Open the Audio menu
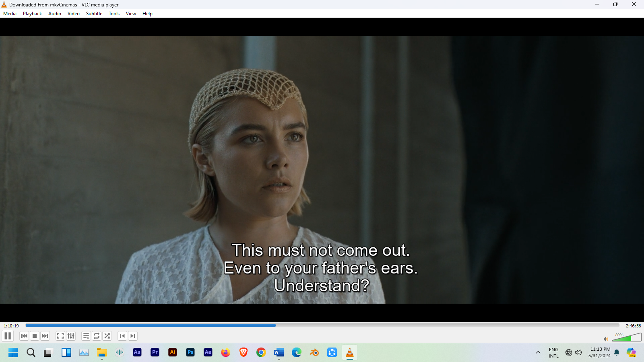 pos(55,14)
